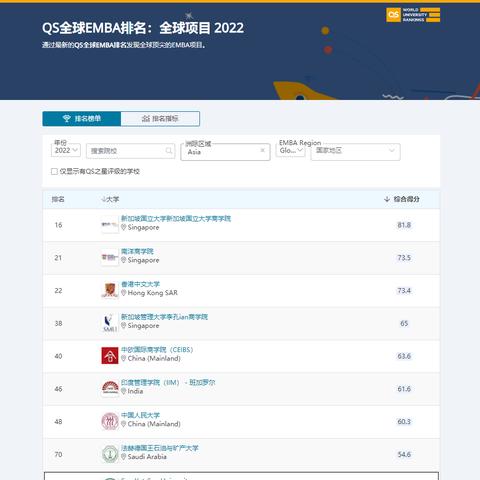Viewport: 480px width, 480px height.
Task: Click rank number 16
Action: coord(58,225)
